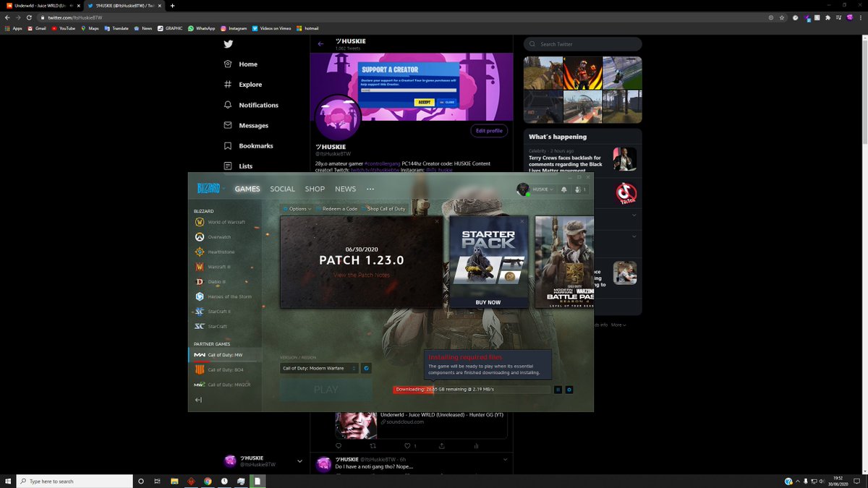
Task: Open Chrome from the taskbar
Action: pos(208,481)
